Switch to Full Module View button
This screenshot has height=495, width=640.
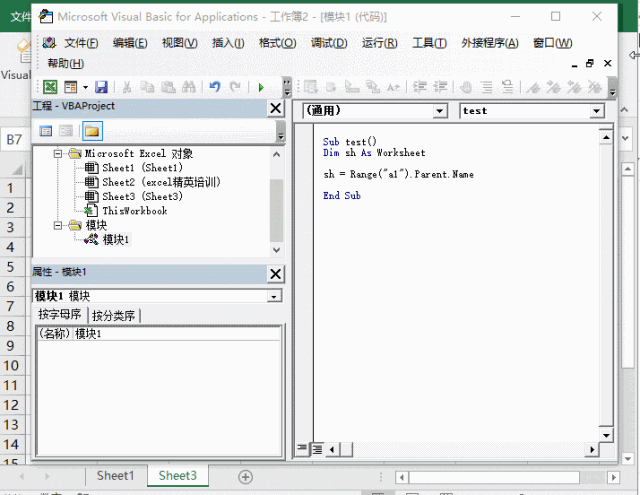(x=317, y=449)
